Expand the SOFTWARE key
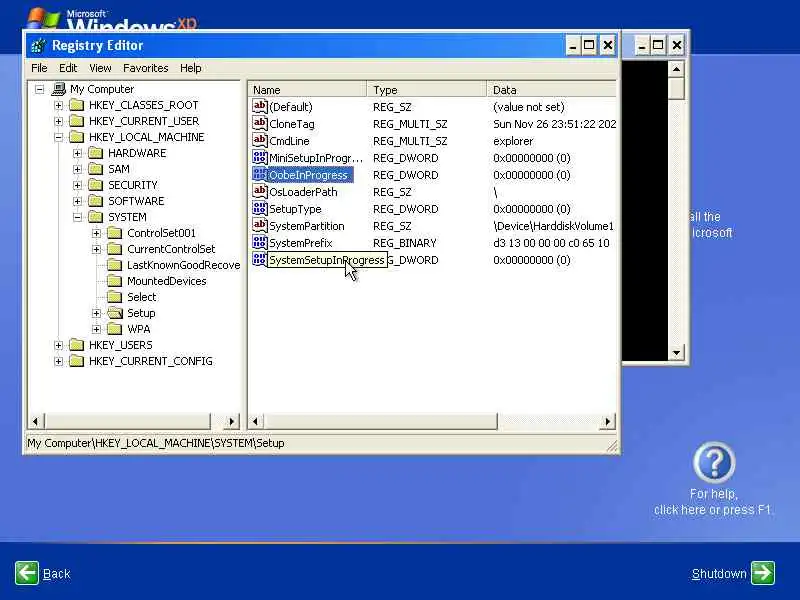 tap(77, 202)
